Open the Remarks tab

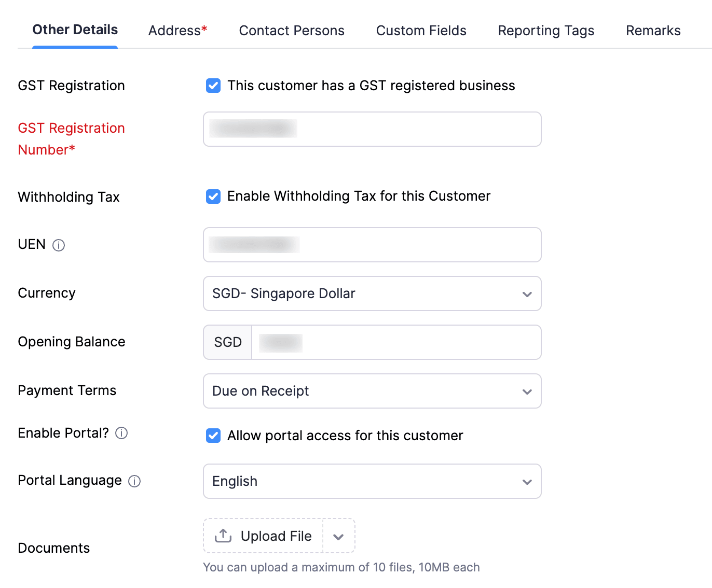653,31
